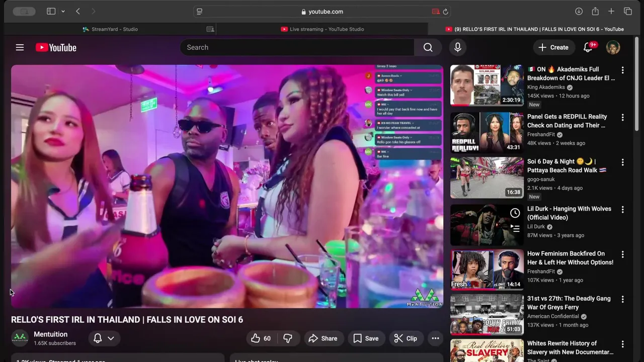Image resolution: width=644 pixels, height=362 pixels.
Task: Show Safari downloads
Action: tap(579, 12)
